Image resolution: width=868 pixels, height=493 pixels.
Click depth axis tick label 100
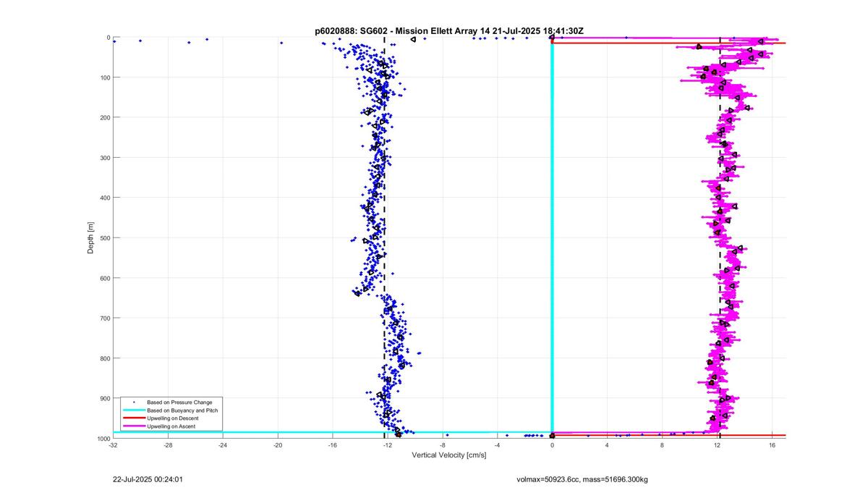[104, 77]
